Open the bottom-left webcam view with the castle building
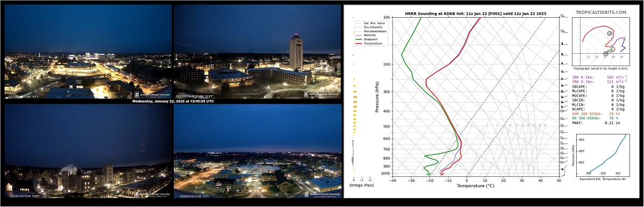 (x=88, y=151)
